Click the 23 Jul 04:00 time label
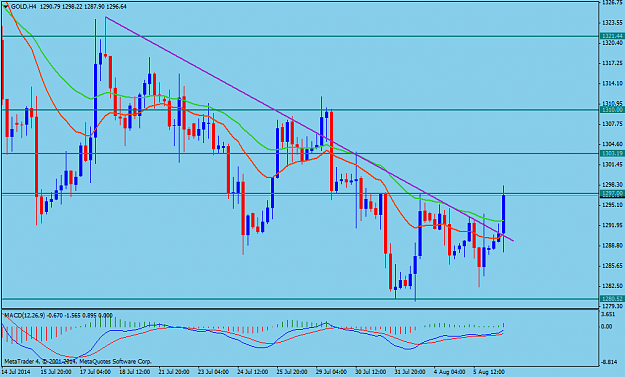 pos(213,372)
